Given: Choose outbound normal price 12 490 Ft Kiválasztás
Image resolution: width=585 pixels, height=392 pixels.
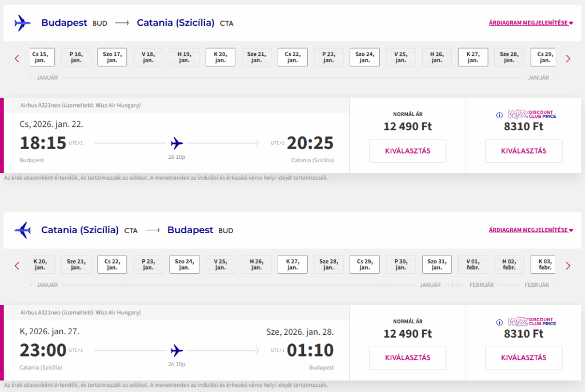Looking at the screenshot, I should point(407,151).
